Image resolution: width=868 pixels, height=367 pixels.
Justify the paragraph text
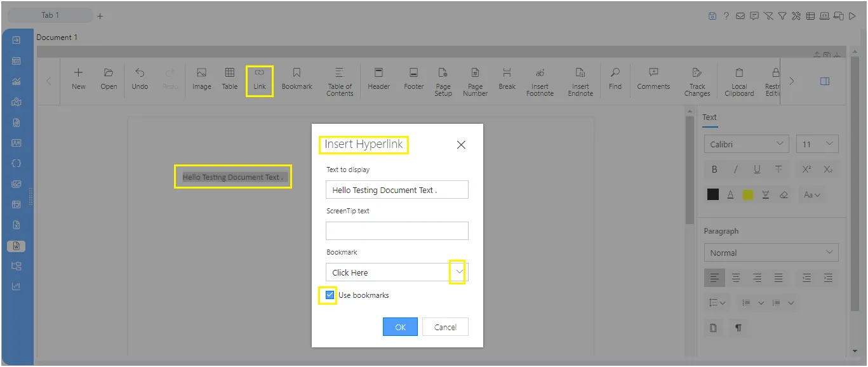pos(778,277)
